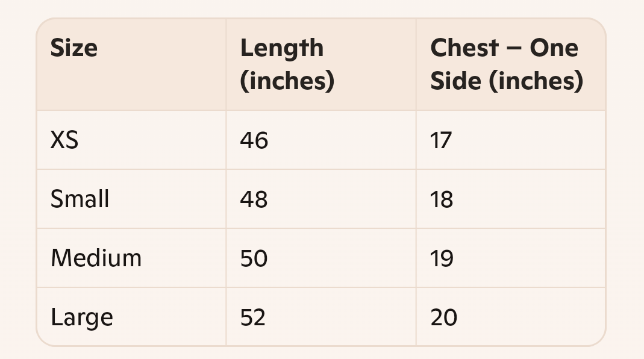644x359 pixels.
Task: Click the word One in header
Action: click(554, 48)
